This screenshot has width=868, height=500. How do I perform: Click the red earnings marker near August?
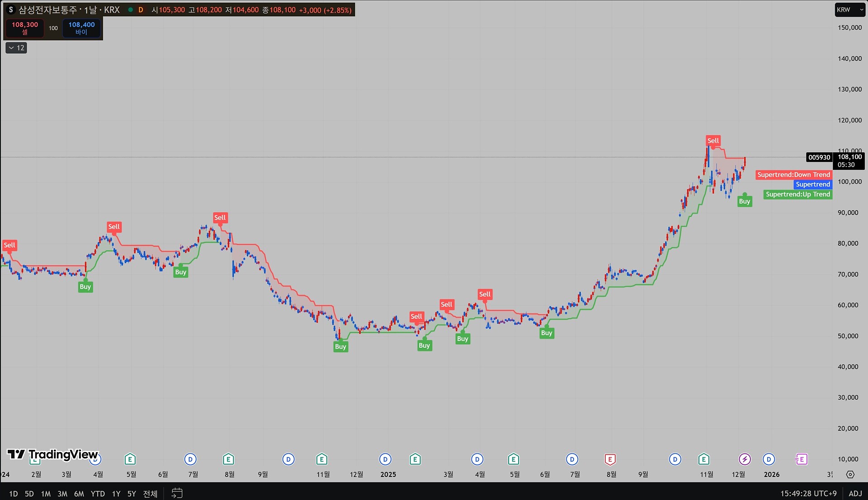(x=610, y=459)
